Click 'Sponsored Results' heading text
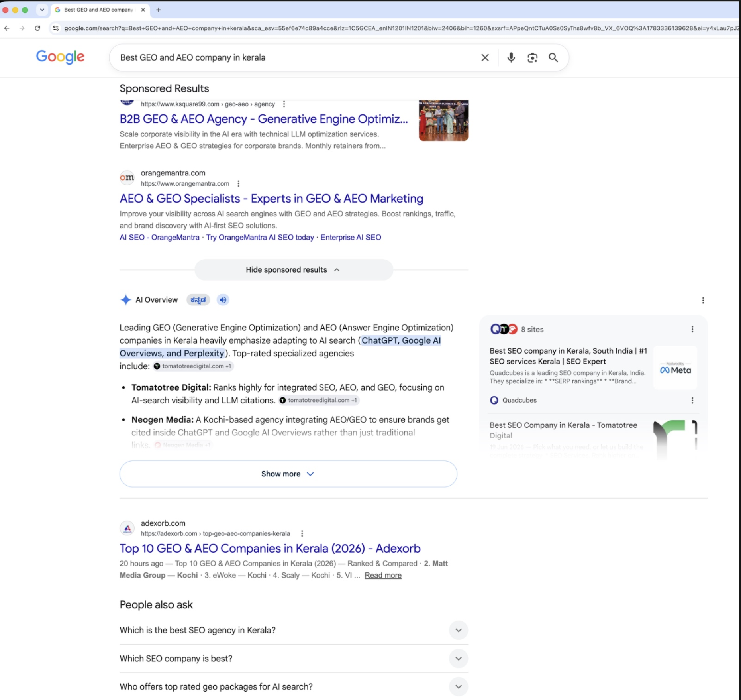This screenshot has width=741, height=700. [164, 88]
